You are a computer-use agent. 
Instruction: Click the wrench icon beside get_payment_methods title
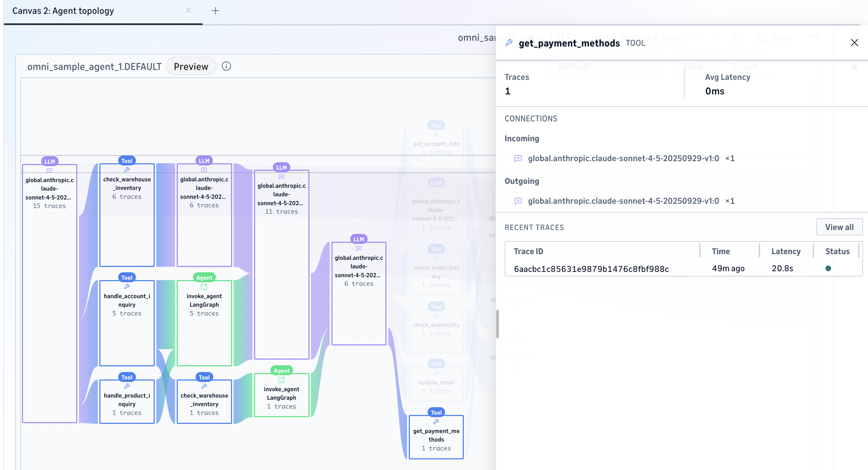tap(509, 43)
